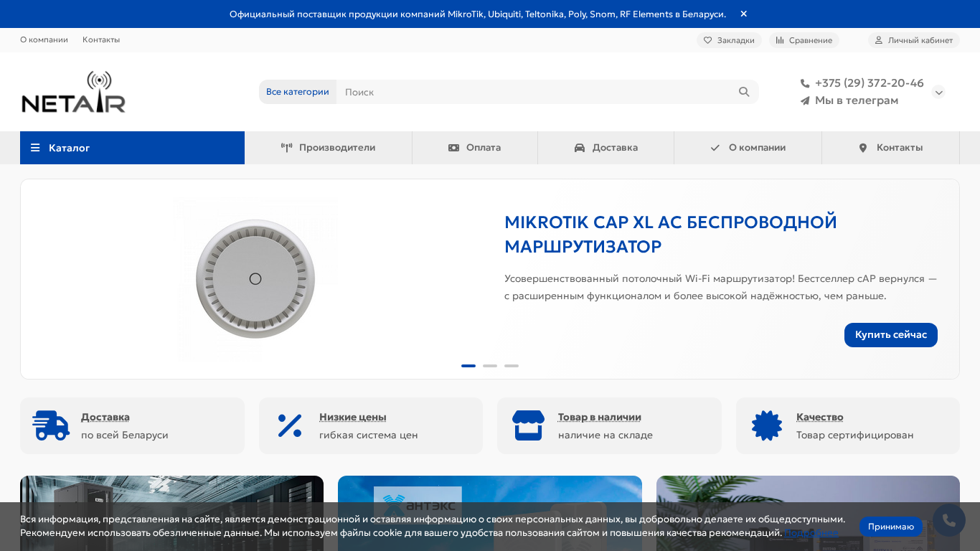Click the checkmark icon beside О компании
The height and width of the screenshot is (551, 980).
(x=715, y=148)
